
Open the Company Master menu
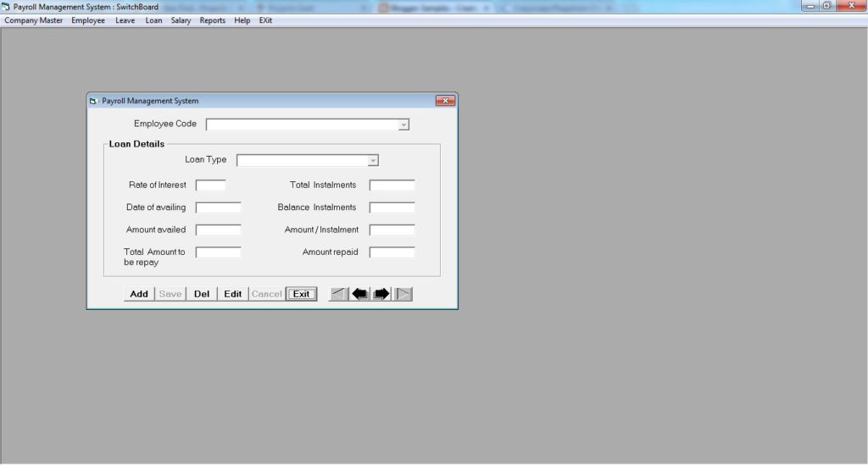point(33,20)
